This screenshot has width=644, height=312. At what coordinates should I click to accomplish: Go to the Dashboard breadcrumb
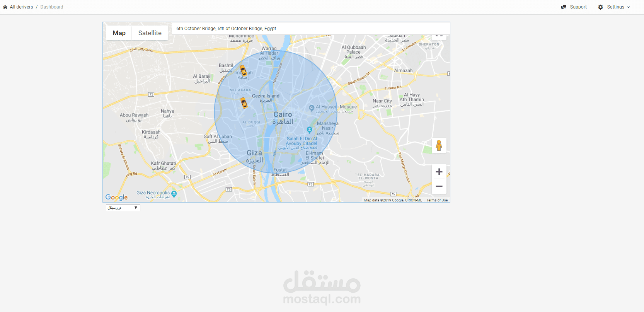tap(52, 7)
